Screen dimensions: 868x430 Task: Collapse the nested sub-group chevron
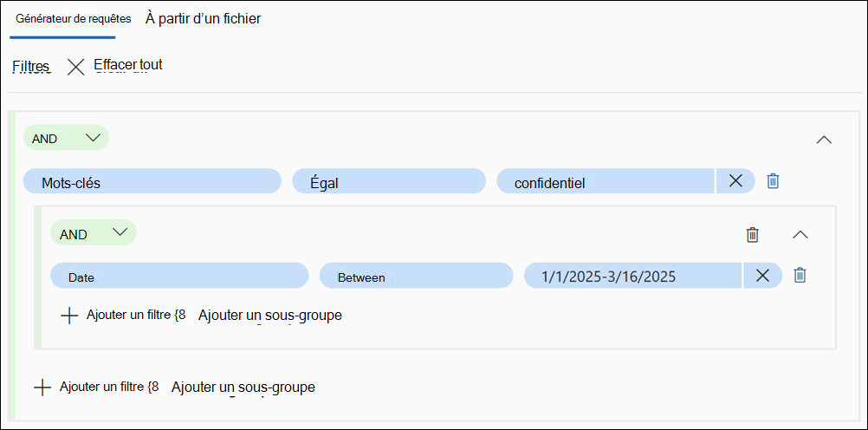800,234
